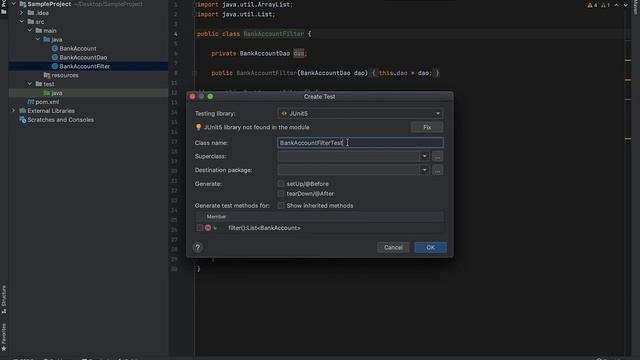Image resolution: width=640 pixels, height=360 pixels.
Task: Collapse the main java folder chevron
Action: pos(38,40)
